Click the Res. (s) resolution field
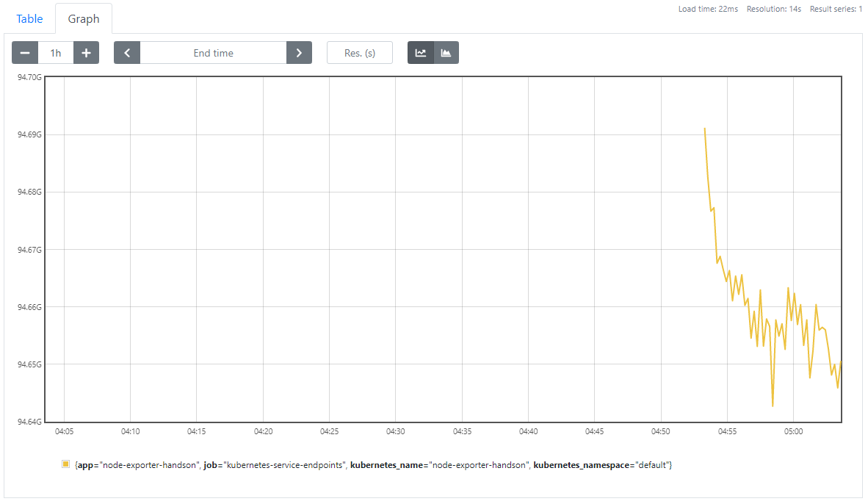This screenshot has height=504, width=868. (x=360, y=53)
